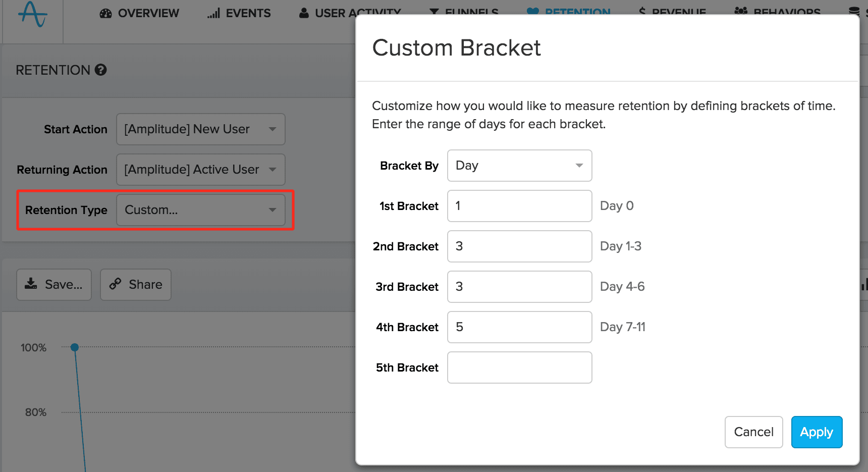The height and width of the screenshot is (472, 868).
Task: Click the Amplitude logo icon
Action: click(x=32, y=14)
